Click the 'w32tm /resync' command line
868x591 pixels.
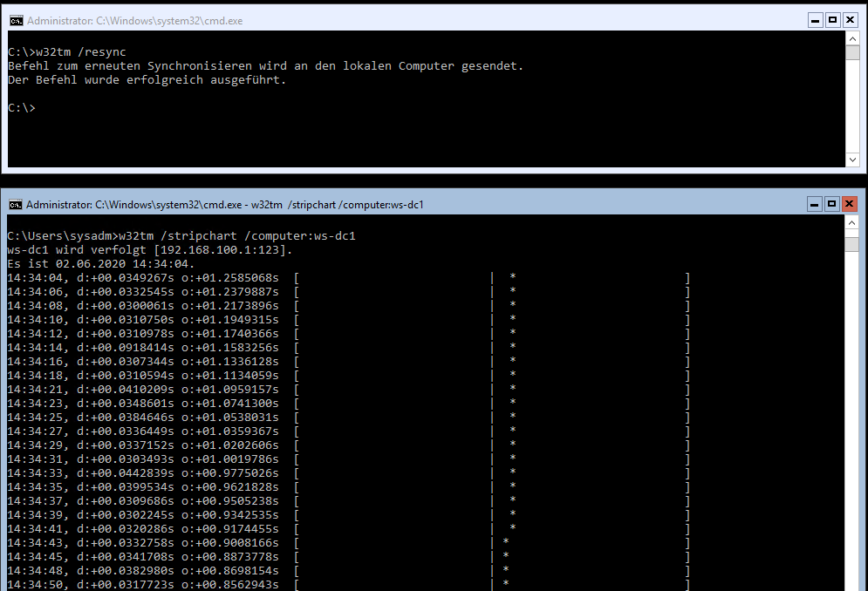pos(67,52)
